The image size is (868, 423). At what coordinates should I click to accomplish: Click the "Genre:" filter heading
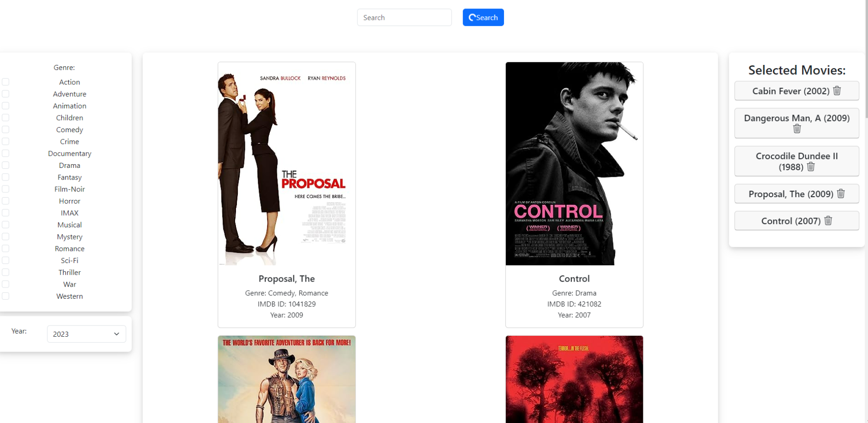(64, 68)
